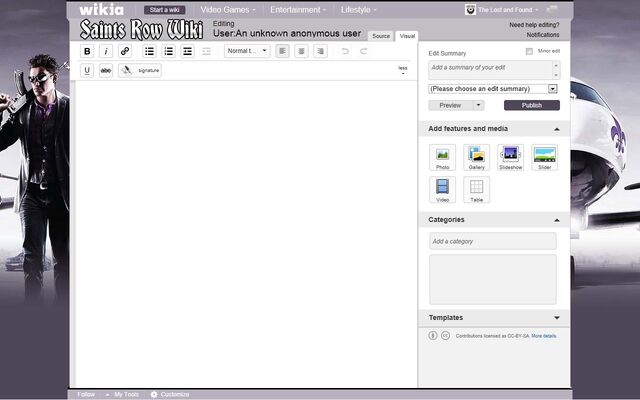Switch to the Source tab
This screenshot has width=640, height=400.
tap(381, 36)
